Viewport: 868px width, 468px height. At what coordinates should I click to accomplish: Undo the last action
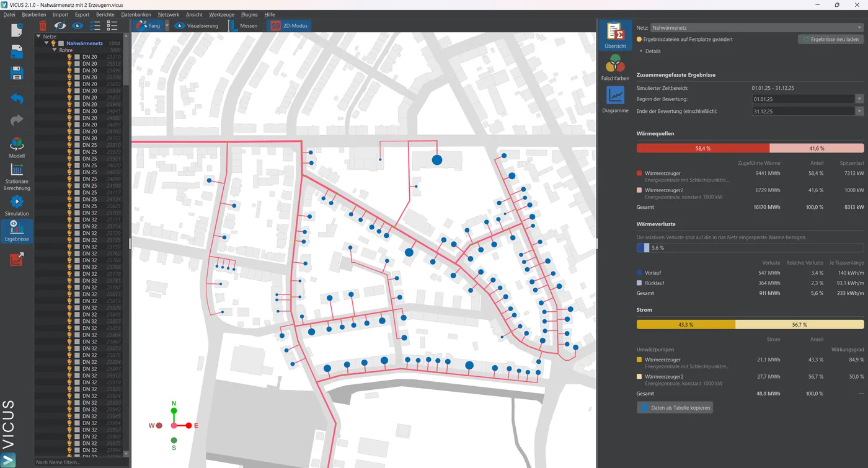(17, 99)
